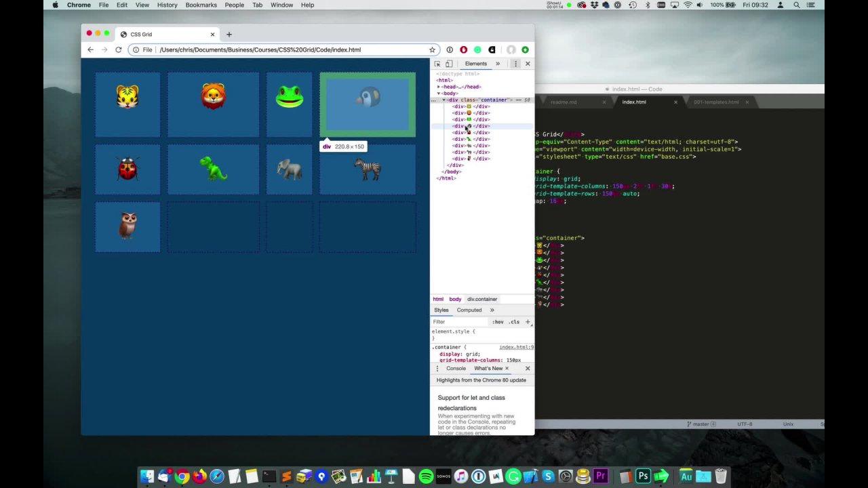The image size is (868, 488).
Task: Open Terminal from the Dock
Action: click(x=269, y=476)
